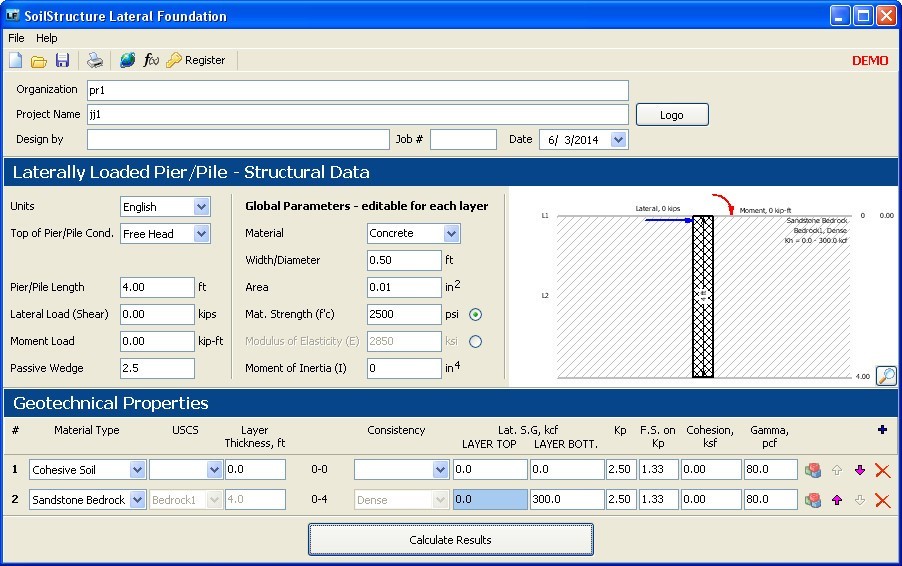Open the File menu
Image resolution: width=902 pixels, height=566 pixels.
point(16,38)
